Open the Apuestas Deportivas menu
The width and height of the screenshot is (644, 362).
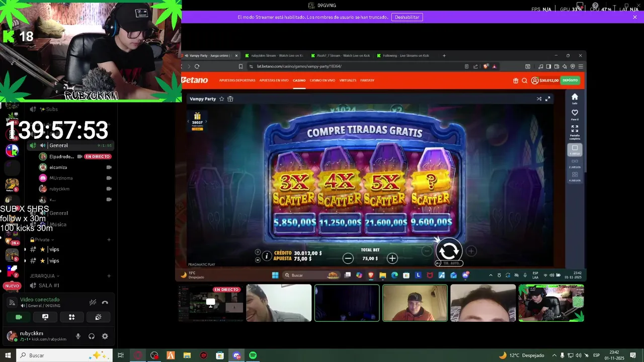237,80
